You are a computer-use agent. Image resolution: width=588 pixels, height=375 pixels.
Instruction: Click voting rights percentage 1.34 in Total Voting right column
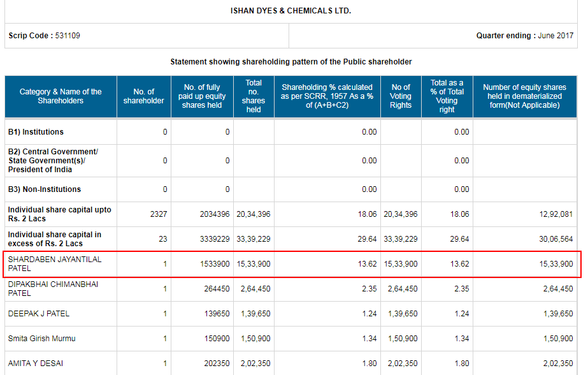tap(462, 339)
